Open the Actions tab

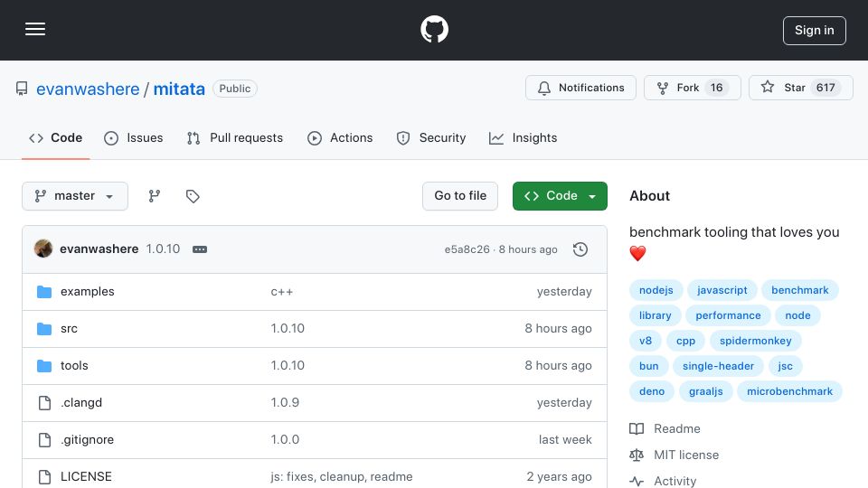(x=340, y=137)
